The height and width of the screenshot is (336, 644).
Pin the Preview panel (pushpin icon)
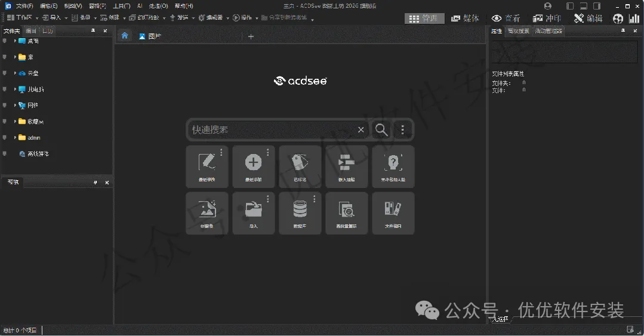(95, 183)
